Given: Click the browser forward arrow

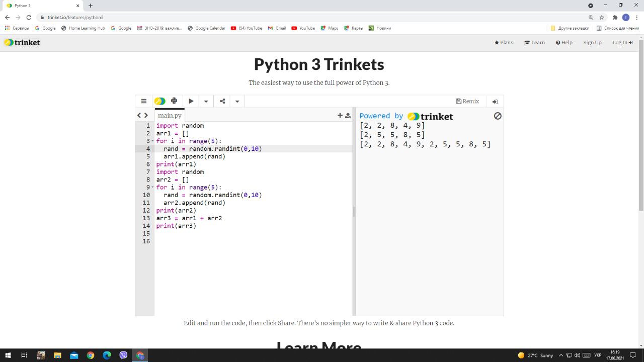Looking at the screenshot, I should click(18, 17).
